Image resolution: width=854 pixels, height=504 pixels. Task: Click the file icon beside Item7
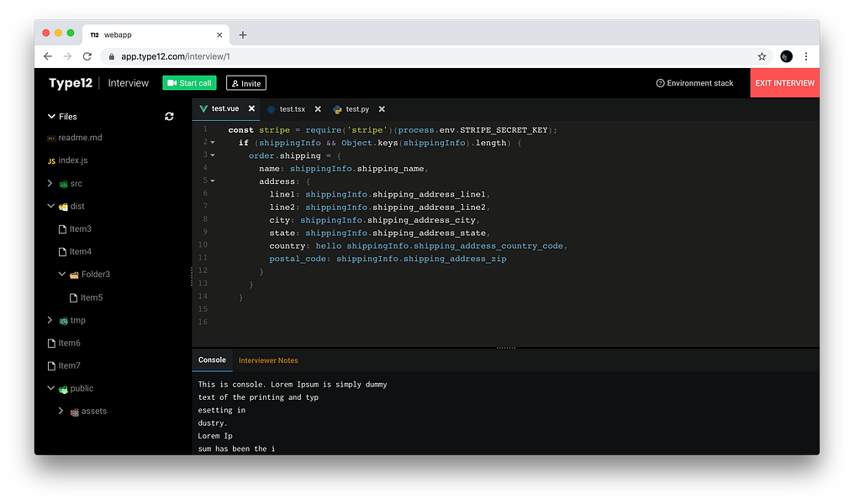(x=51, y=366)
